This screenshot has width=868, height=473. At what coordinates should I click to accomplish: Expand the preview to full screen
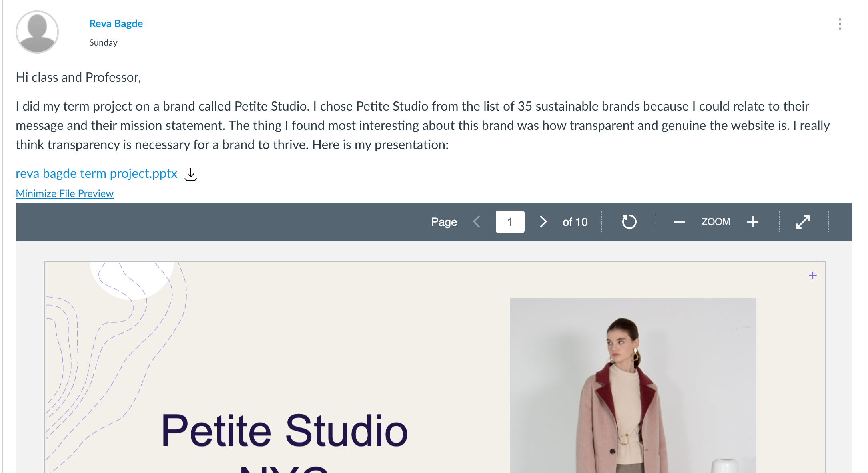pyautogui.click(x=803, y=222)
